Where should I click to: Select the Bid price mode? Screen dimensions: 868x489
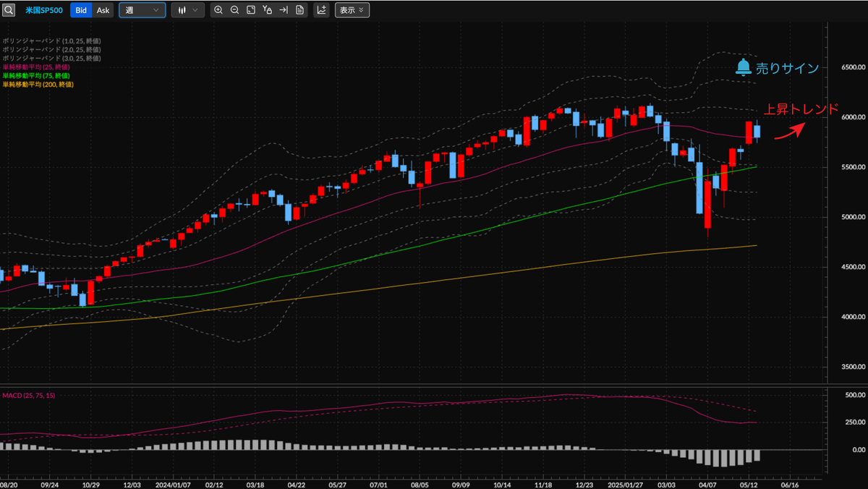[81, 10]
